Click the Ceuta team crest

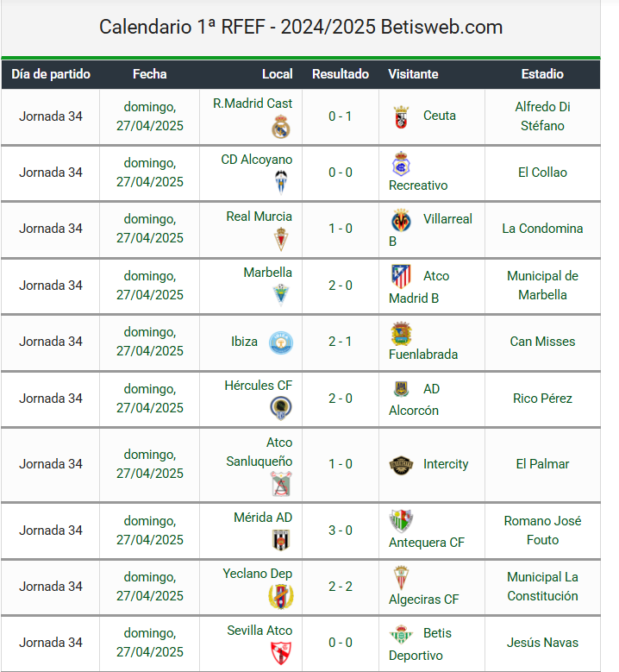(402, 116)
